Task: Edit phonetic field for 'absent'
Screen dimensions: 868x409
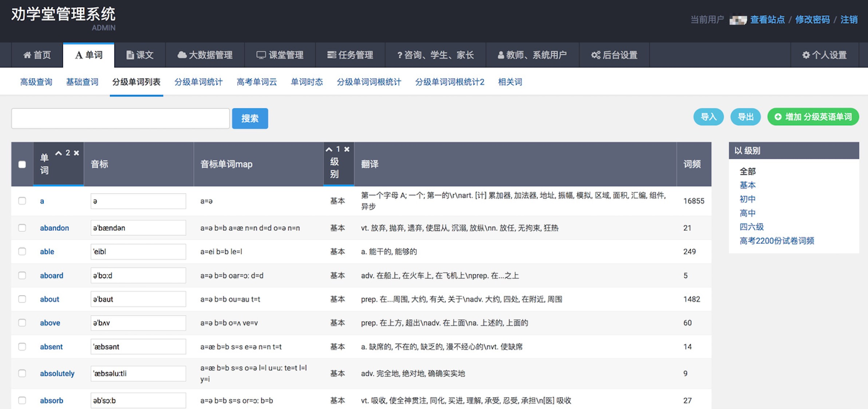Action: click(x=138, y=347)
